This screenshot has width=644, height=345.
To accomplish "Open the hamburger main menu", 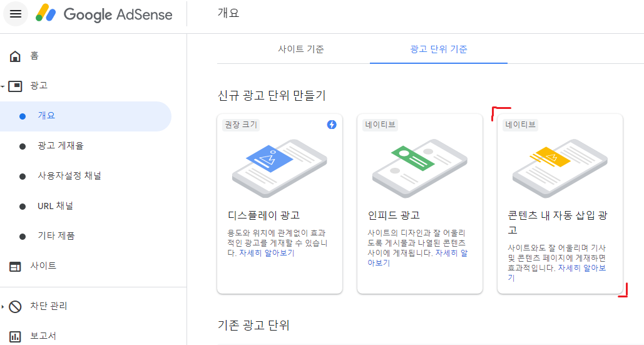I will [16, 14].
